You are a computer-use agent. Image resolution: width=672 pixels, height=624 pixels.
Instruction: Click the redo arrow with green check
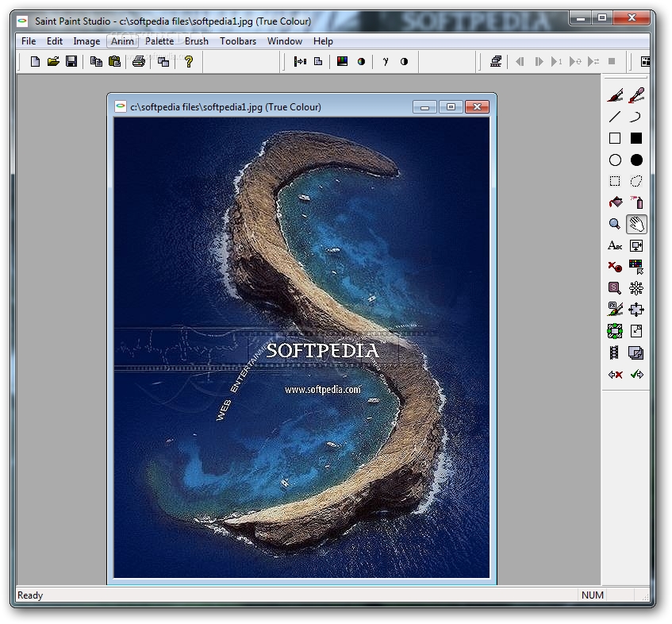pos(636,375)
